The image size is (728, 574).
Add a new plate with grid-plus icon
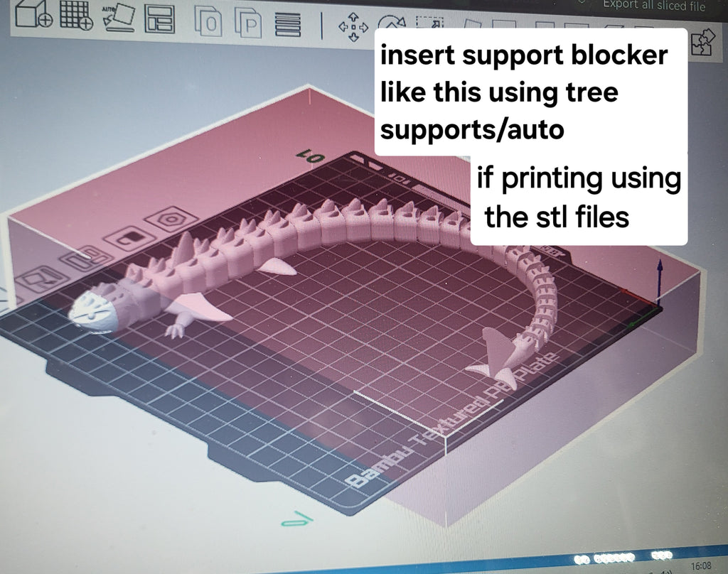click(x=77, y=16)
